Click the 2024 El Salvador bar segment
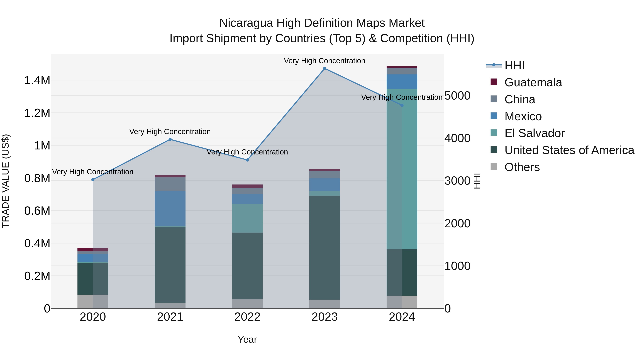The height and width of the screenshot is (362, 644). 402,169
